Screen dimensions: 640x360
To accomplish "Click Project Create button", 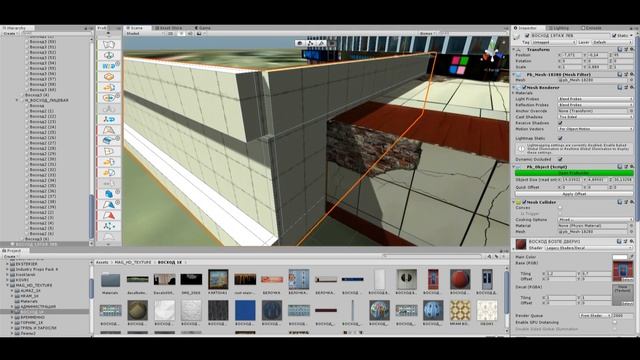I will (10, 256).
